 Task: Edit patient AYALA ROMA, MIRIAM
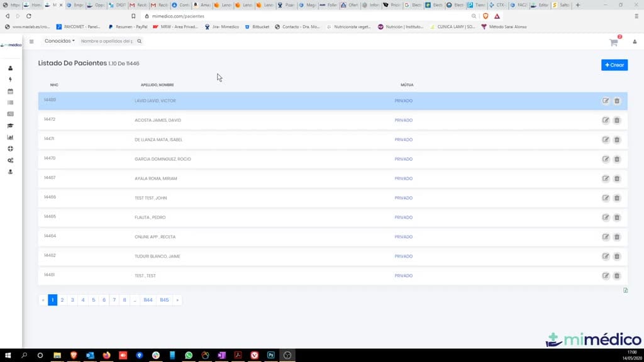pyautogui.click(x=606, y=178)
